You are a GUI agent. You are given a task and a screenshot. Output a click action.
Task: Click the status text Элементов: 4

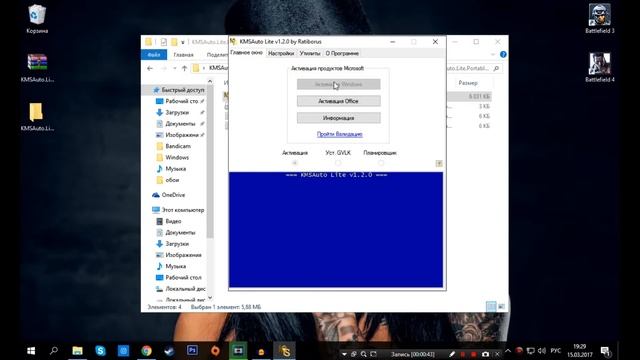(x=164, y=307)
